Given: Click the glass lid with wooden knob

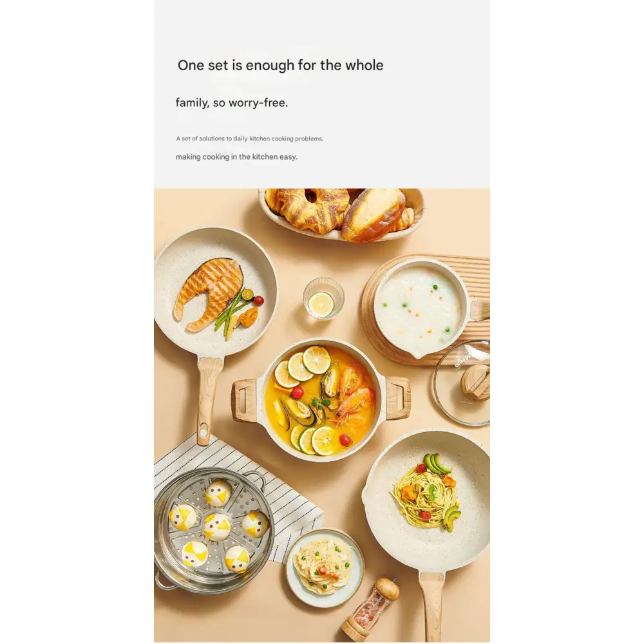Looking at the screenshot, I should (x=462, y=382).
